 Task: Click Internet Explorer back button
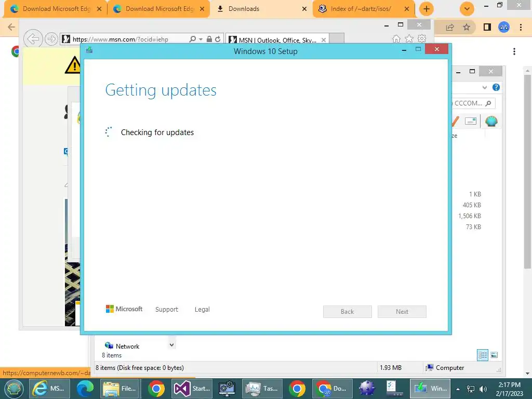point(33,39)
